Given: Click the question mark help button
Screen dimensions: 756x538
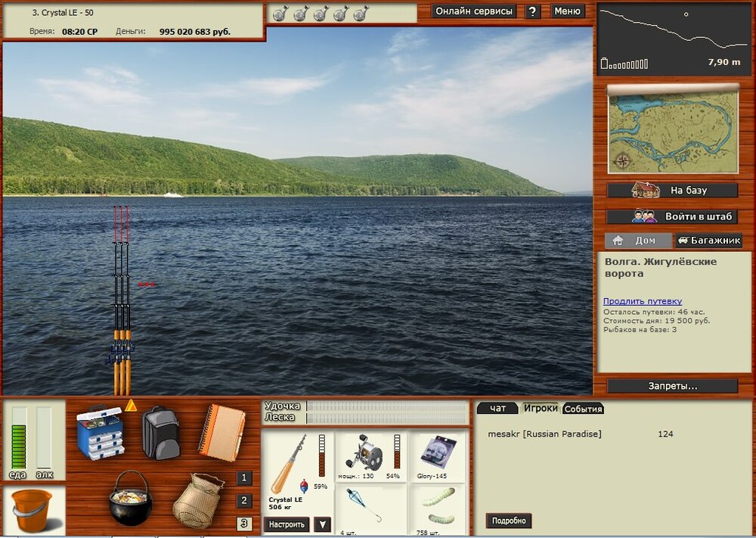Looking at the screenshot, I should pyautogui.click(x=533, y=11).
